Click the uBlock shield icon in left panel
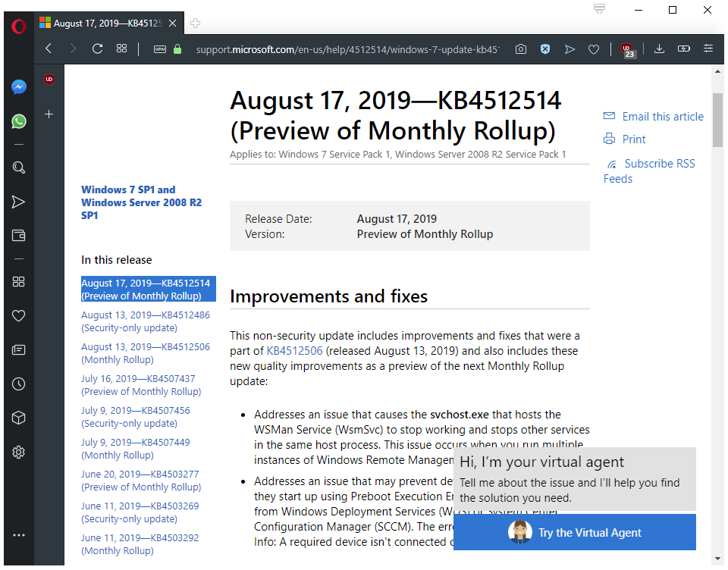Image resolution: width=728 pixels, height=570 pixels. (x=49, y=80)
